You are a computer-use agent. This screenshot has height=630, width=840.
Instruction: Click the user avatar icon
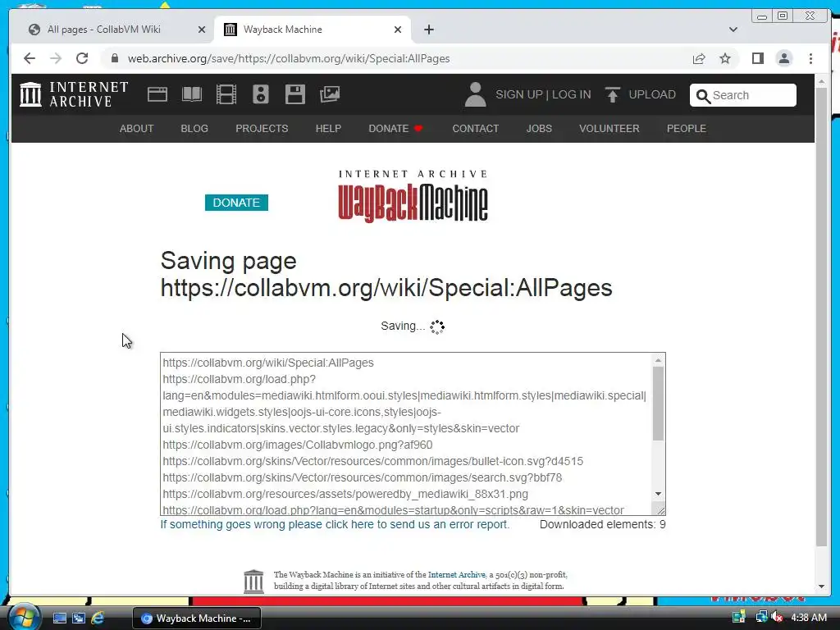pos(475,94)
